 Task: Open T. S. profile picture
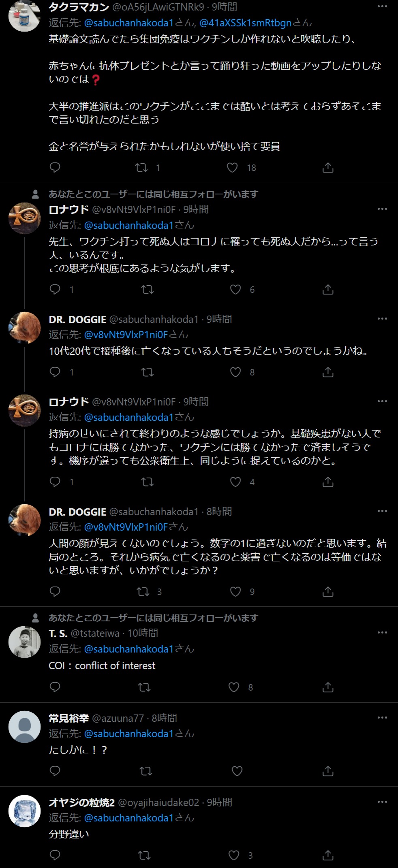(25, 642)
